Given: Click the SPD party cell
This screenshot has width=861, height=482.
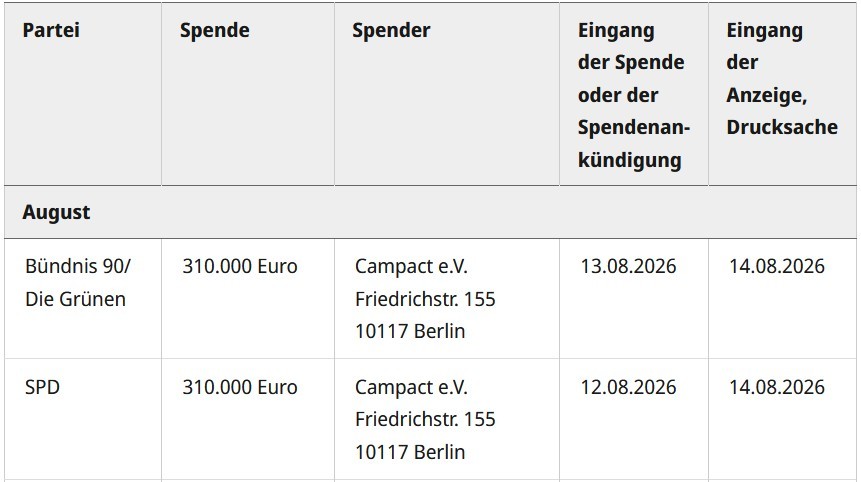Looking at the screenshot, I should (42, 387).
